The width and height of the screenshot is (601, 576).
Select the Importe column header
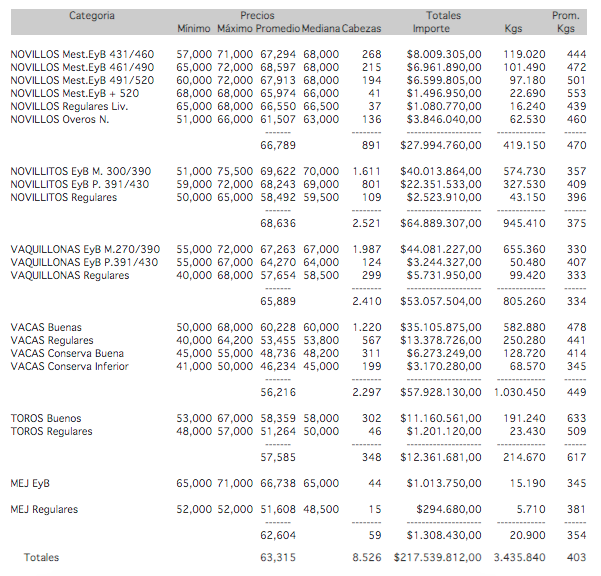click(431, 29)
